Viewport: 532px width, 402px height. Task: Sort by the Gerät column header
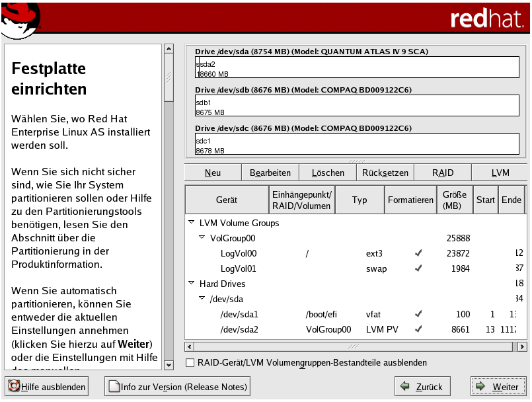pyautogui.click(x=227, y=200)
